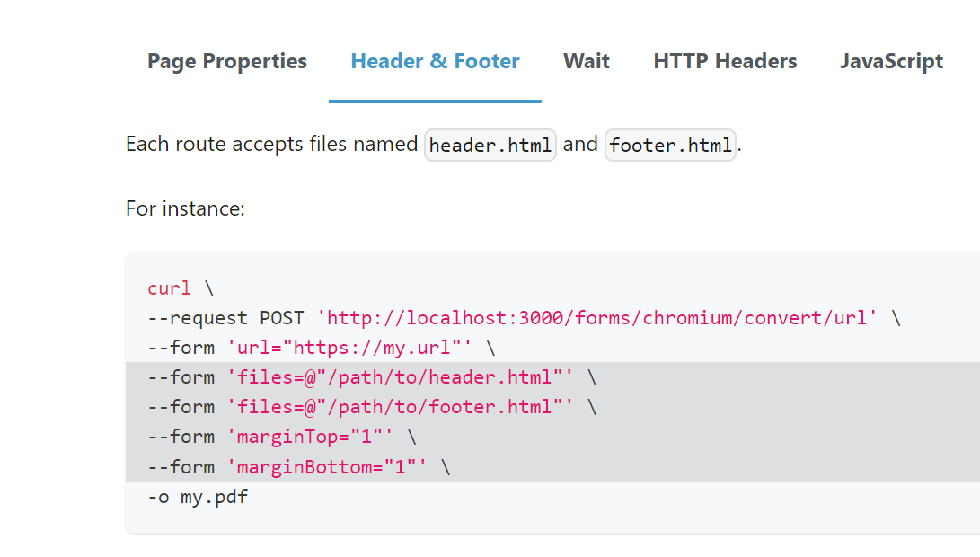This screenshot has height=557, width=980.
Task: Switch to the JavaScript tab
Action: [890, 61]
